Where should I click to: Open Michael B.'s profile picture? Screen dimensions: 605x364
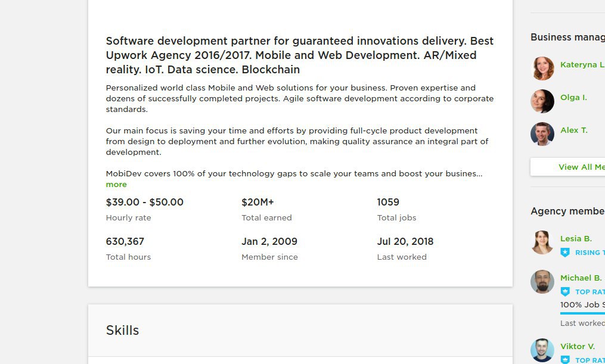coord(542,281)
